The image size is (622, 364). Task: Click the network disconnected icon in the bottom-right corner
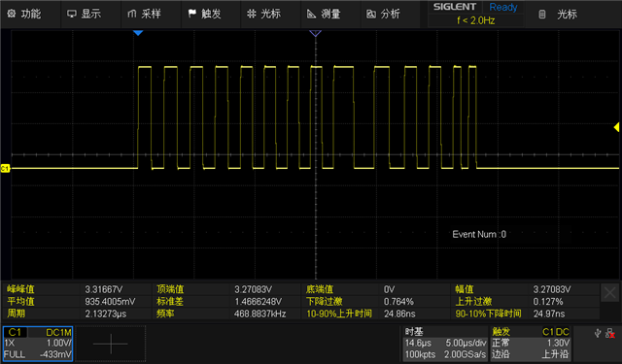610,334
